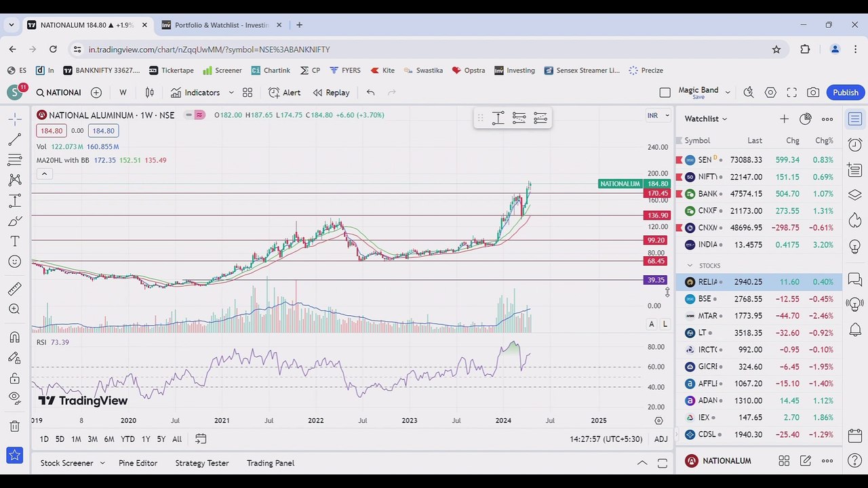
Task: Open the Stock Screener tab
Action: 66,463
